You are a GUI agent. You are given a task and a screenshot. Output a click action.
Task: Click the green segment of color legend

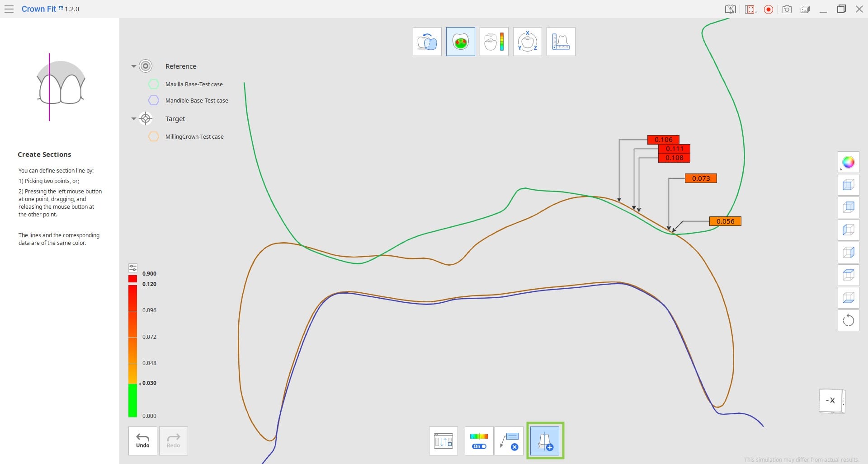132,400
